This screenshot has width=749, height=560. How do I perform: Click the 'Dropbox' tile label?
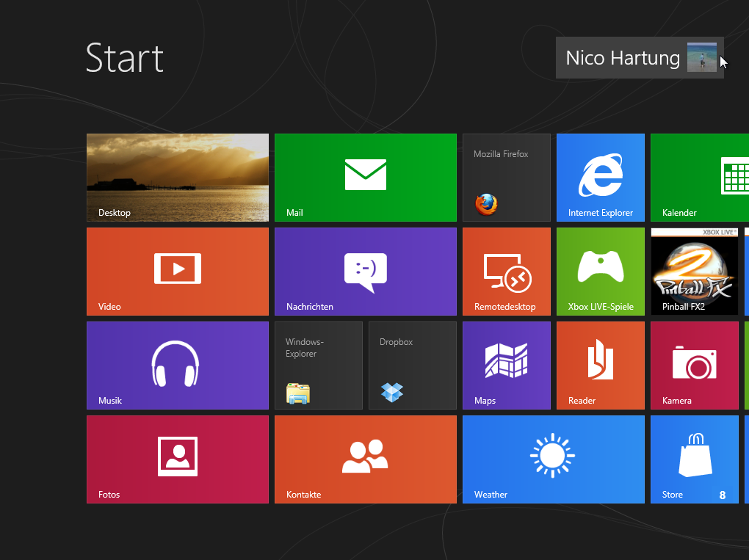tap(396, 342)
